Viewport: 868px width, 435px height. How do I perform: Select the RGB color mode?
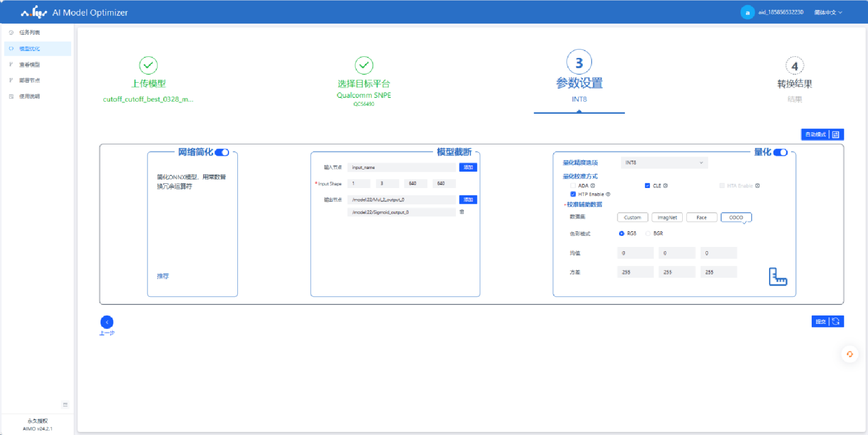tap(622, 233)
